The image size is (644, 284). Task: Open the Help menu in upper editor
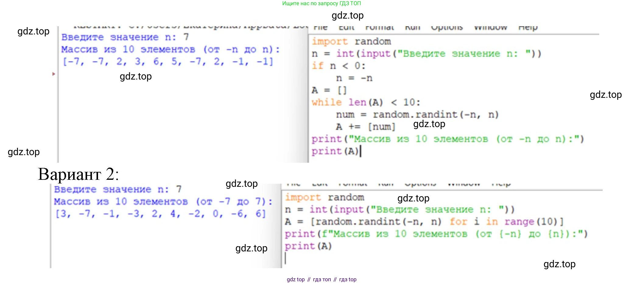pyautogui.click(x=528, y=28)
